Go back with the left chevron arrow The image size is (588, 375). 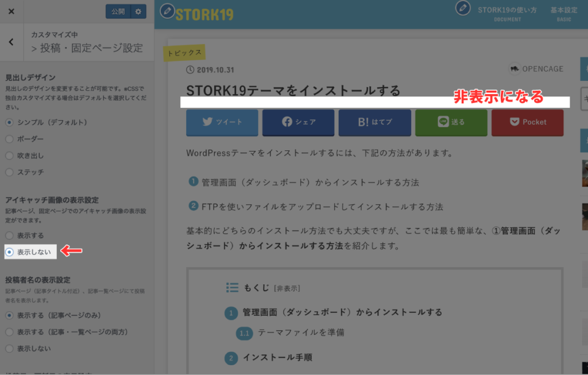point(11,41)
